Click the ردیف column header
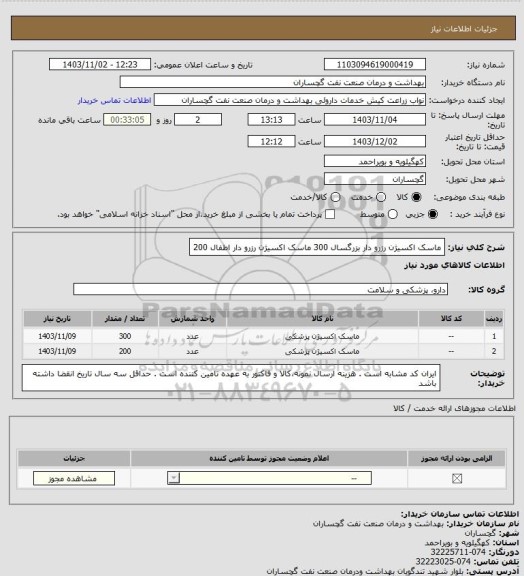Image resolution: width=524 pixels, height=576 pixels. point(494,318)
